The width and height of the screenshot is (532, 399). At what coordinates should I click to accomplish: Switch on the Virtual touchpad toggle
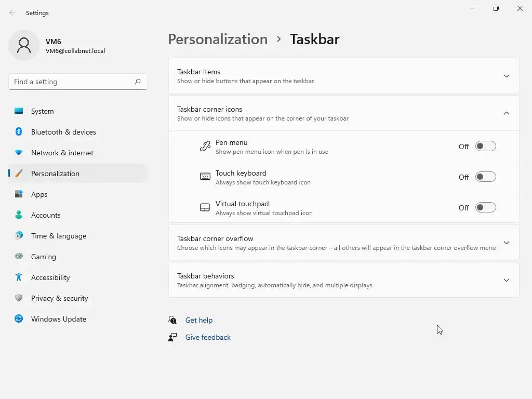click(485, 208)
